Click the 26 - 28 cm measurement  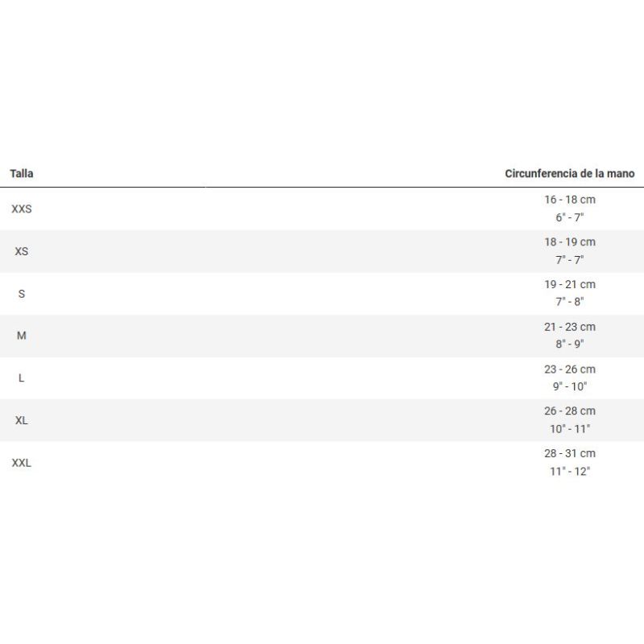[x=570, y=411]
